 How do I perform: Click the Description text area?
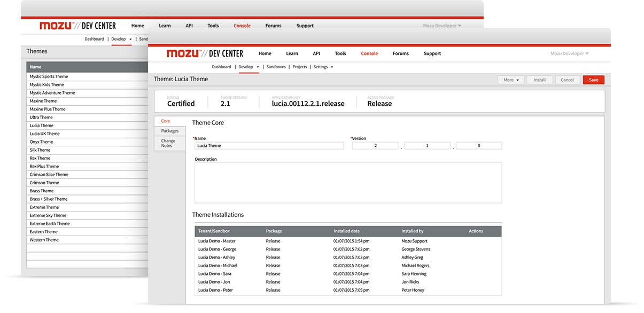point(348,183)
